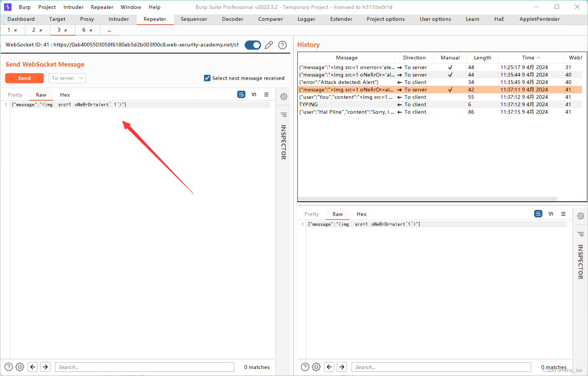588x376 pixels.
Task: Click the right Inspector layout lines icon
Action: tap(581, 234)
